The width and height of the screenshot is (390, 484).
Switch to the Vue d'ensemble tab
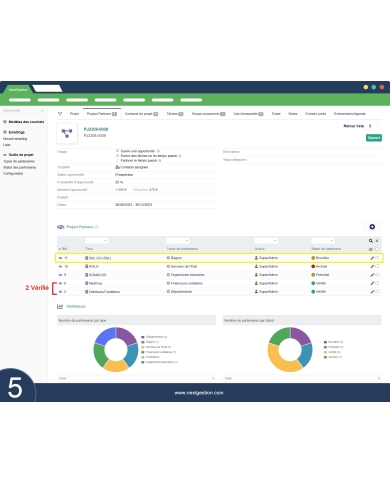click(248, 114)
